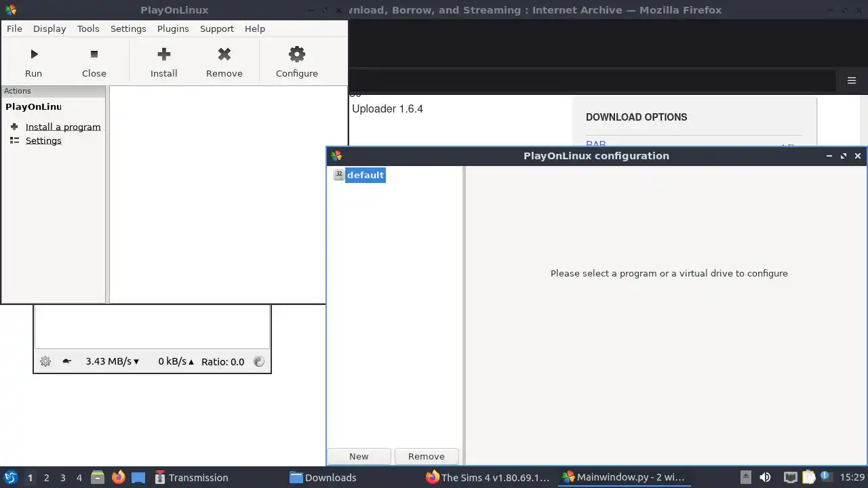Click the New button in configuration window
This screenshot has height=488, width=868.
(x=359, y=456)
